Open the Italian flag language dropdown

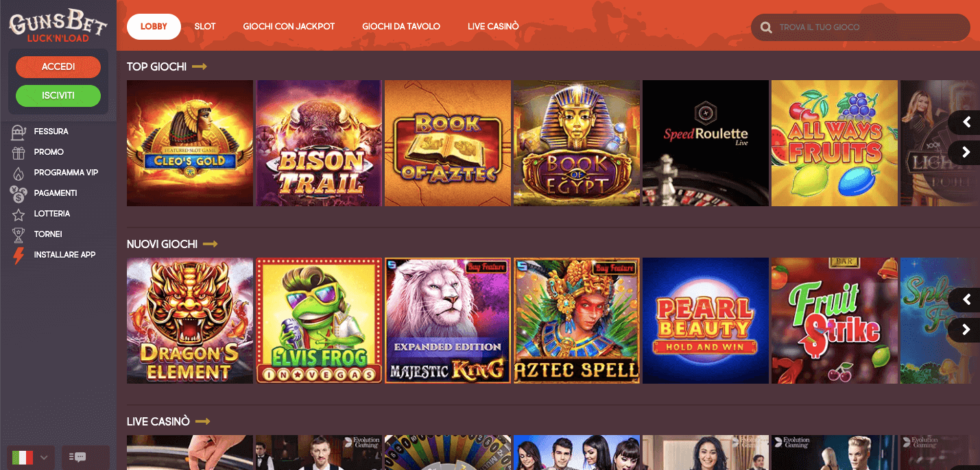(30, 457)
